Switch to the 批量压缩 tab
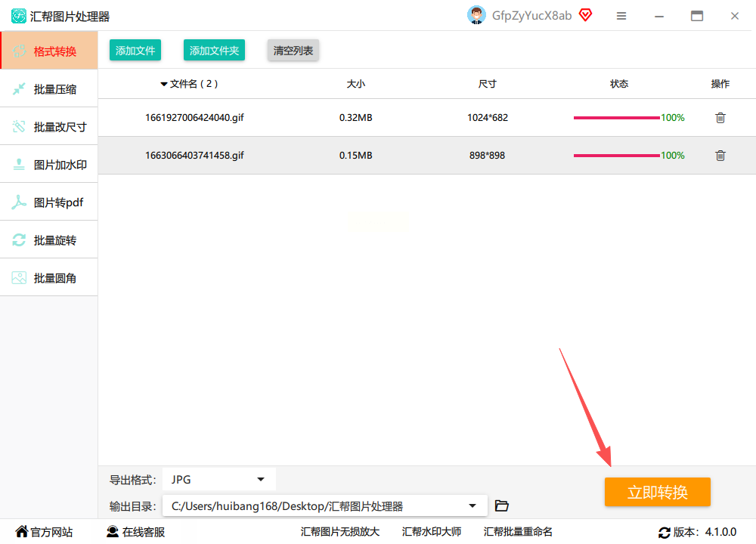The width and height of the screenshot is (756, 544). point(48,89)
